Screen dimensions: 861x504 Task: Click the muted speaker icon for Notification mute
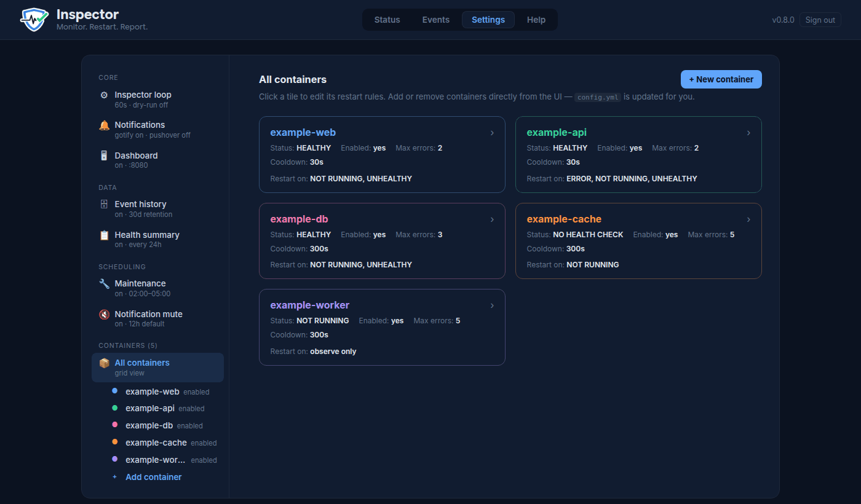click(104, 314)
